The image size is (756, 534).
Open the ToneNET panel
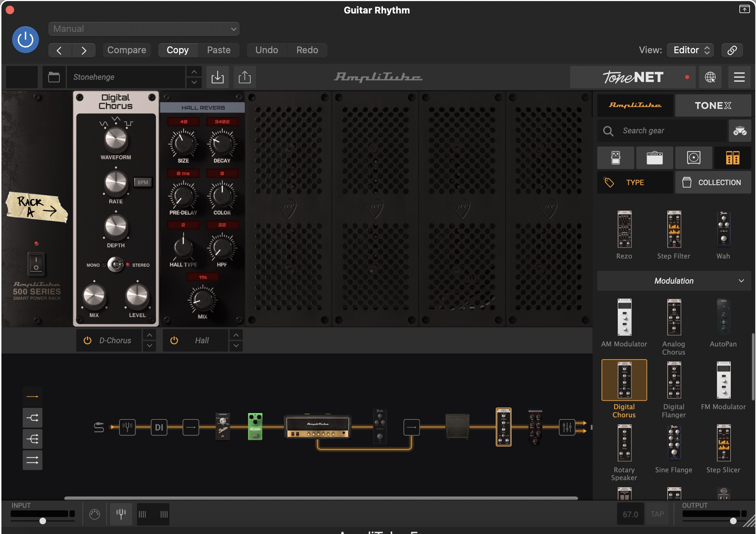tap(633, 77)
